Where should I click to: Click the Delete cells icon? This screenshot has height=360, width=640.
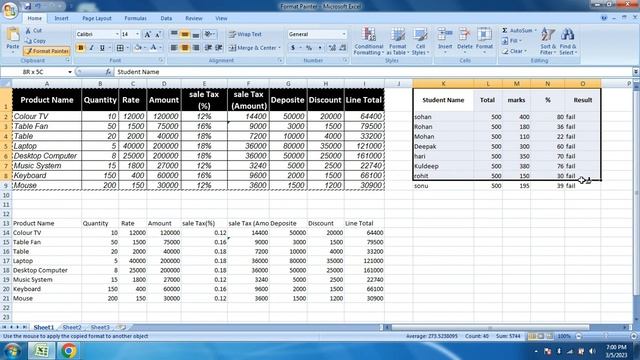point(464,35)
